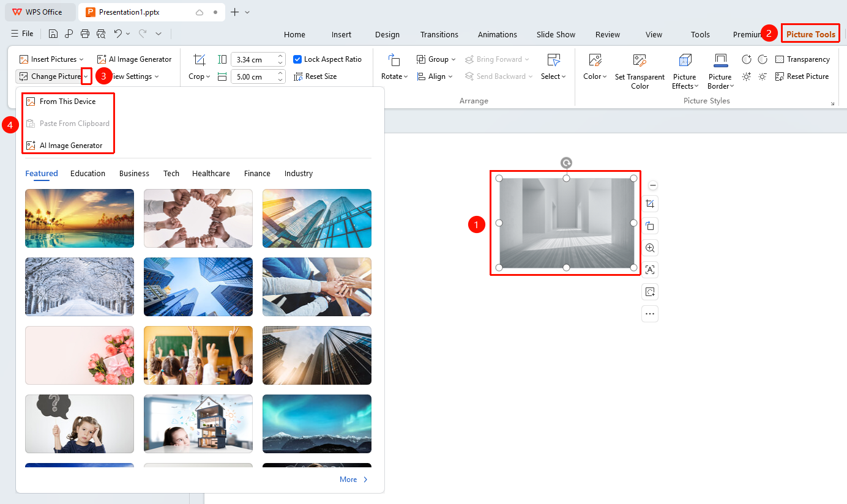
Task: Click the Undo arrow icon
Action: pos(118,34)
